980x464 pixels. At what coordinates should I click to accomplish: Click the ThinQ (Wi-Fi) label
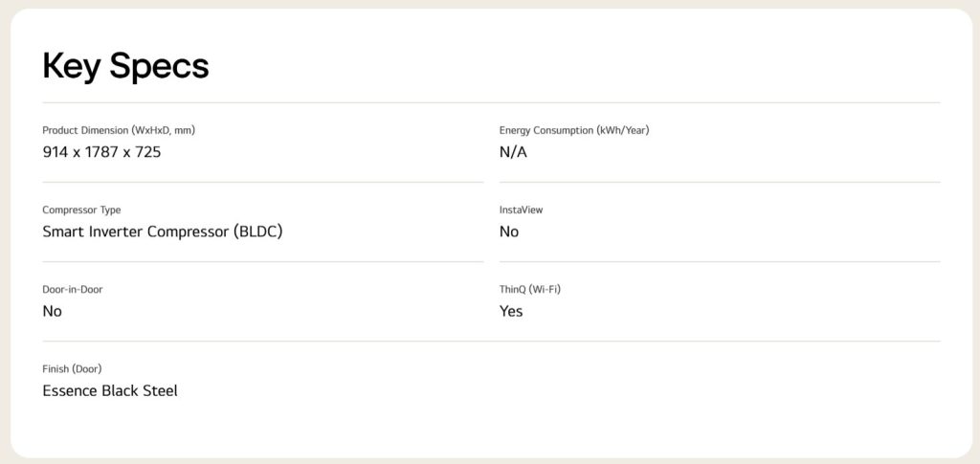530,289
